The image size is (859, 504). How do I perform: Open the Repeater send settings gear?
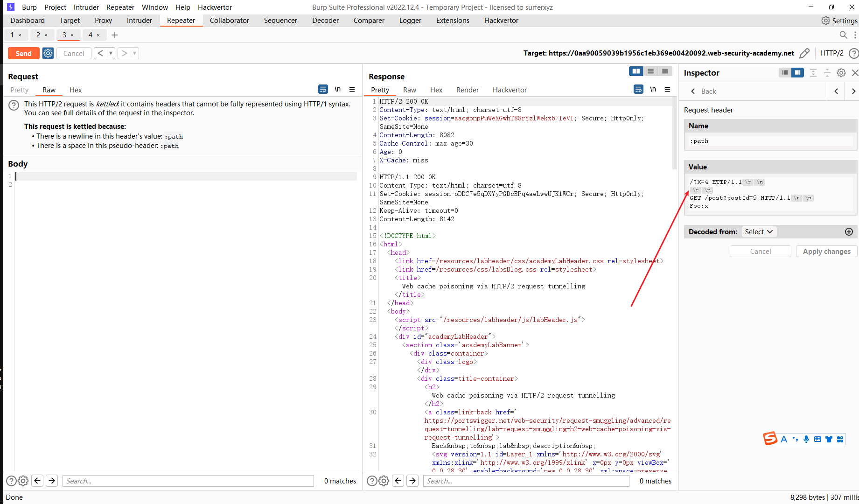pos(48,53)
